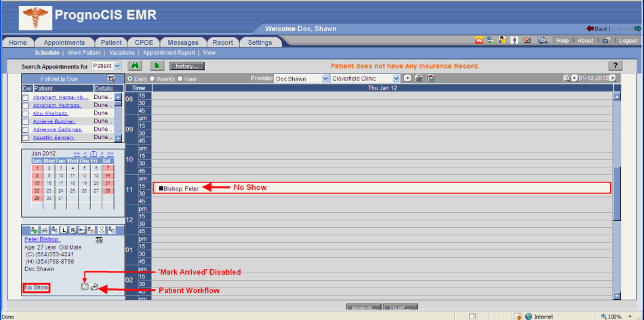Jump back a year with << in calendar

(77, 154)
